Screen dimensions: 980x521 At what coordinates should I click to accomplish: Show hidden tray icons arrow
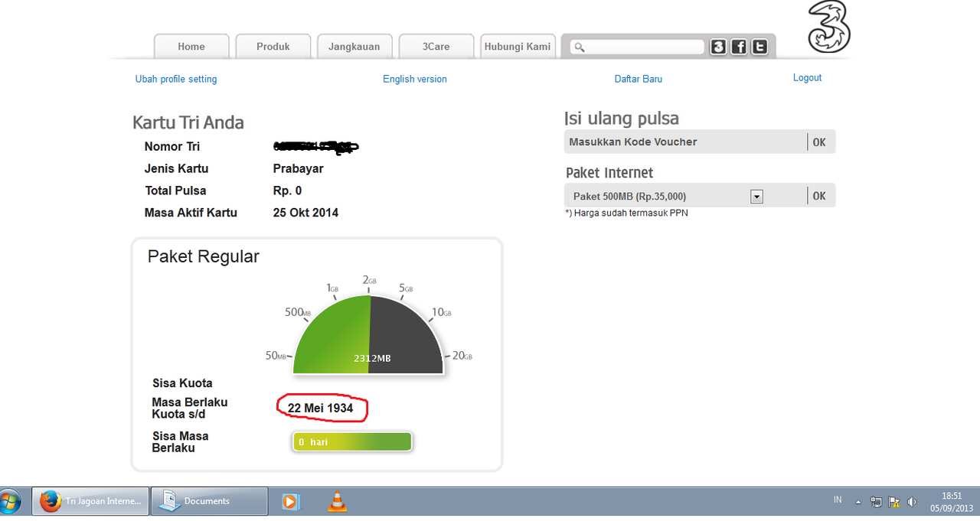(858, 503)
